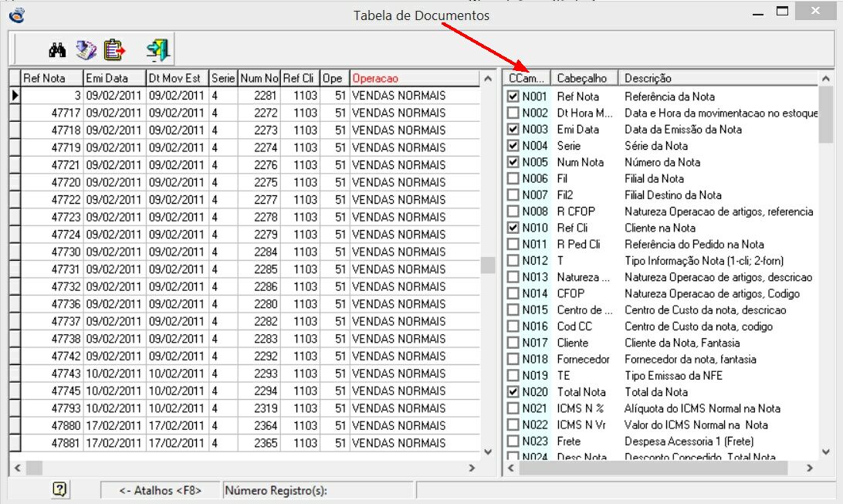Image resolution: width=843 pixels, height=504 pixels.
Task: Check the N002 Dt Hora checkbox
Action: coord(513,113)
